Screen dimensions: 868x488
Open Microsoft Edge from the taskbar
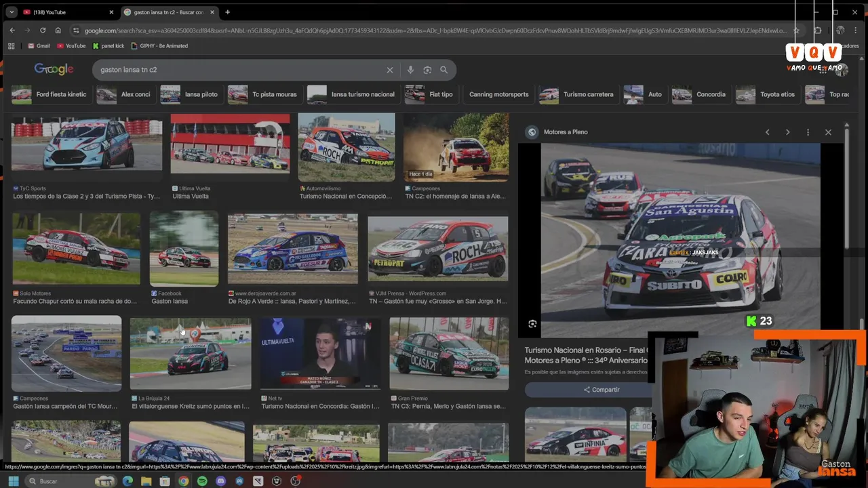127,481
